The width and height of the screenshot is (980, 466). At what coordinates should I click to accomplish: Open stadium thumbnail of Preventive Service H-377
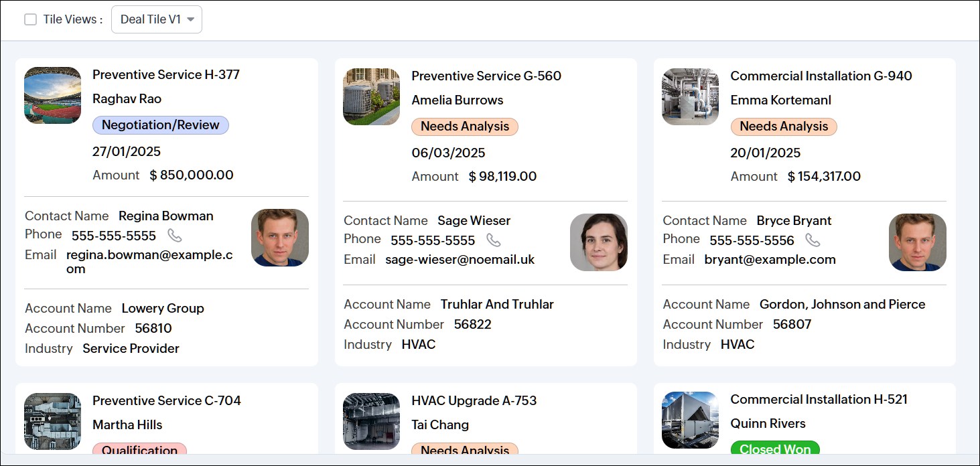tap(52, 95)
